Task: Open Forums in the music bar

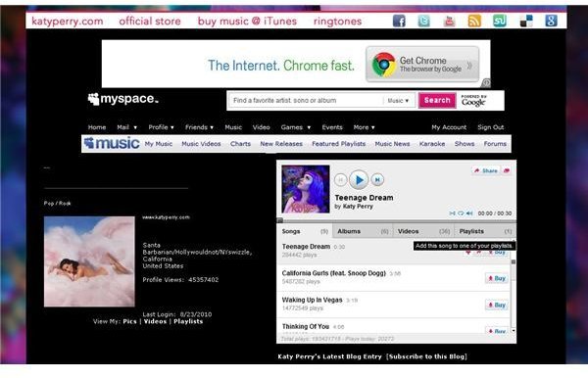Action: click(495, 144)
